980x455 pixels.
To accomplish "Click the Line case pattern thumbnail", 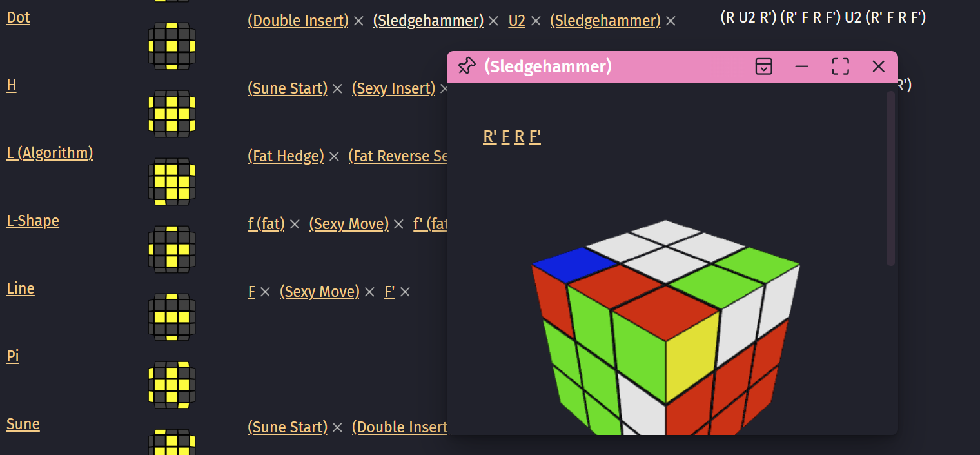I will 171,317.
